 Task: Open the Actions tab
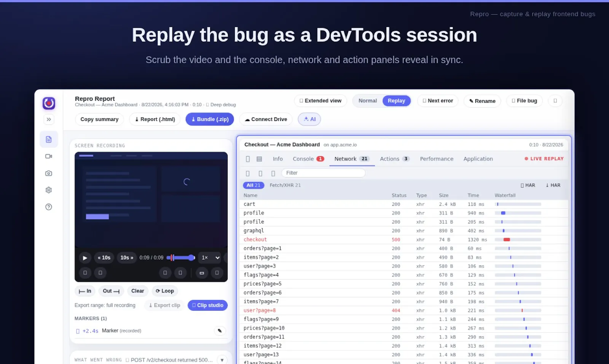coord(395,159)
